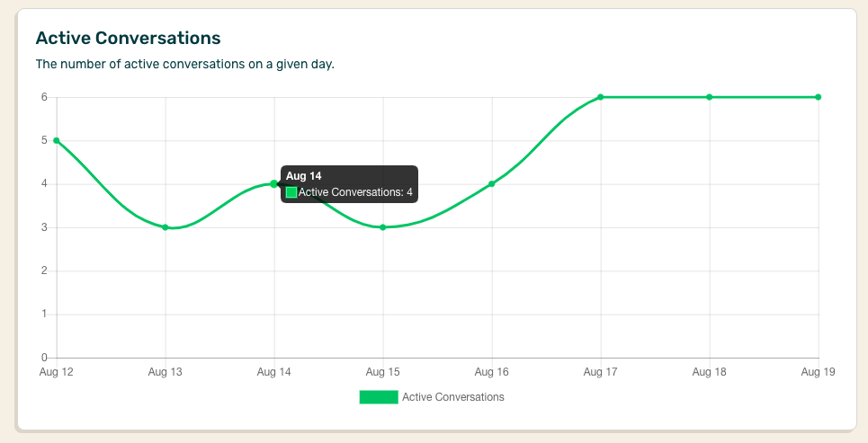Image resolution: width=868 pixels, height=443 pixels.
Task: Click the chart description subtitle text
Action: point(184,65)
